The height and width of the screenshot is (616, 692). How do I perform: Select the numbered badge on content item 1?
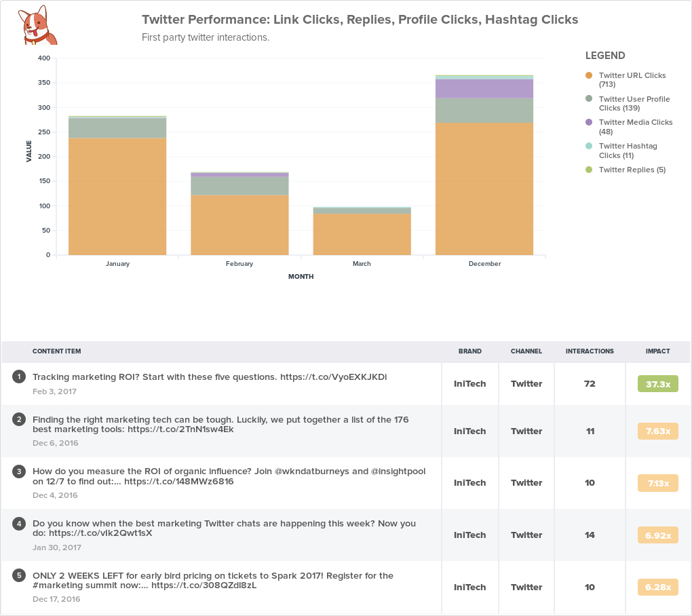tap(19, 377)
